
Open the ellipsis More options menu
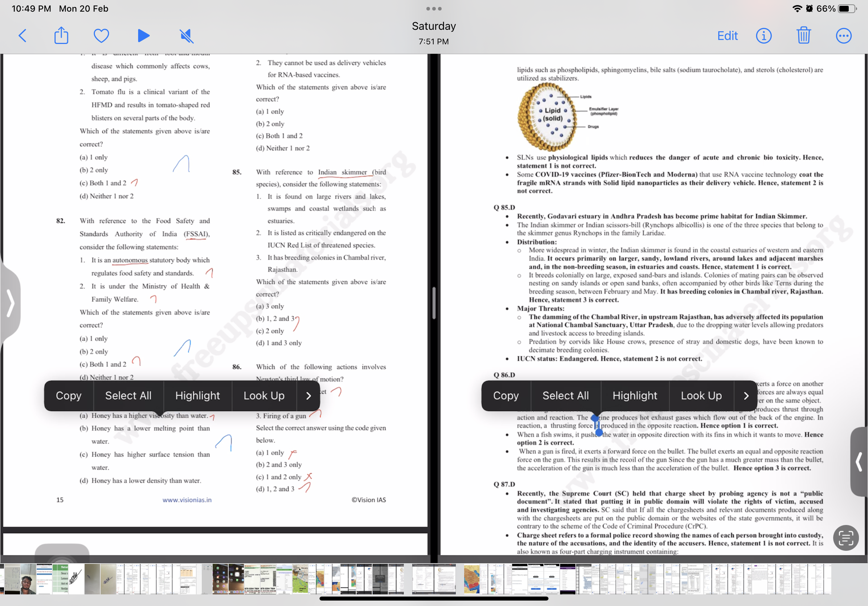point(843,36)
